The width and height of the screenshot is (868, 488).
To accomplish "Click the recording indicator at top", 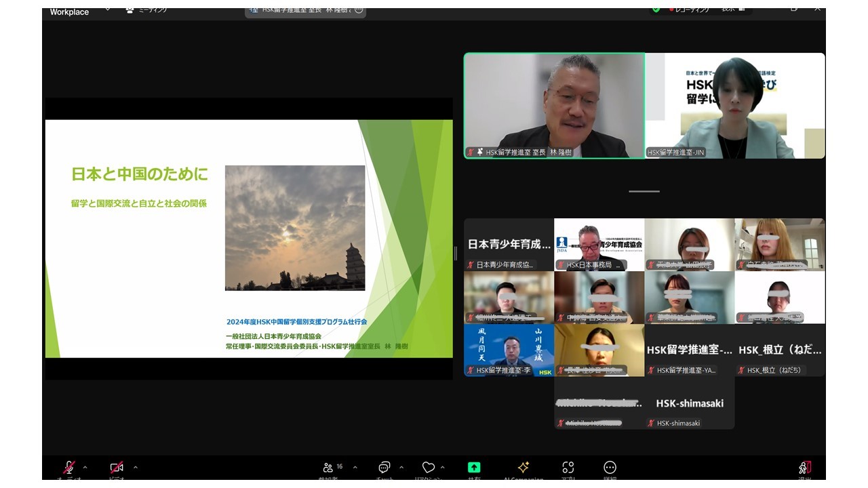I will pyautogui.click(x=688, y=9).
